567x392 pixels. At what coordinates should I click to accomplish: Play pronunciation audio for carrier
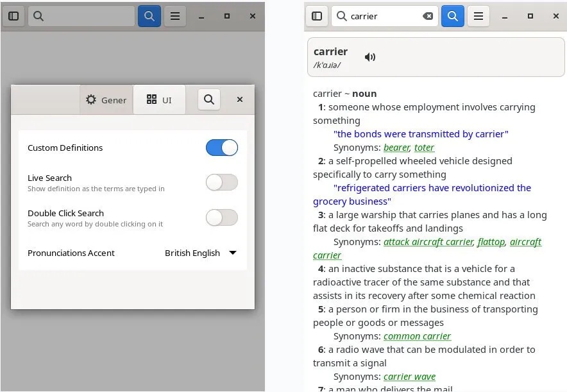(370, 57)
